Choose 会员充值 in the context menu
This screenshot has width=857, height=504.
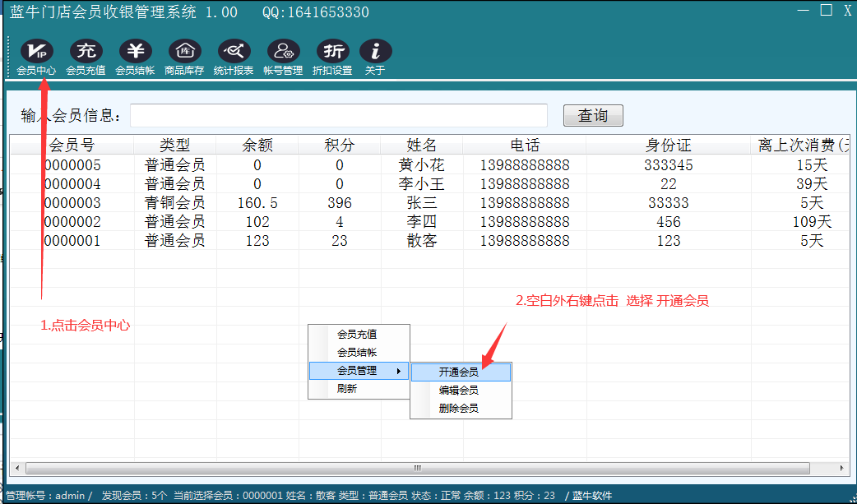click(x=359, y=334)
